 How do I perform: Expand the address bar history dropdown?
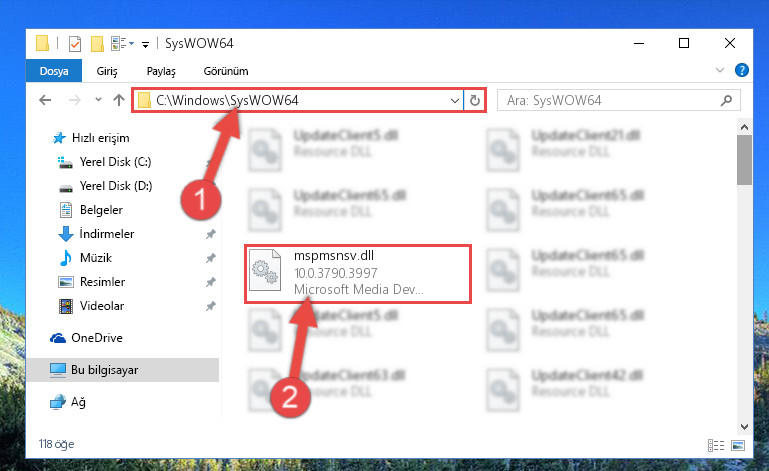pos(455,101)
